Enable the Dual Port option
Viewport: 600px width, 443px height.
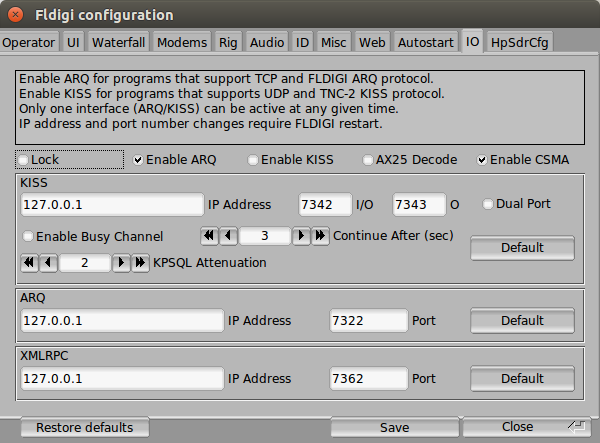click(489, 204)
